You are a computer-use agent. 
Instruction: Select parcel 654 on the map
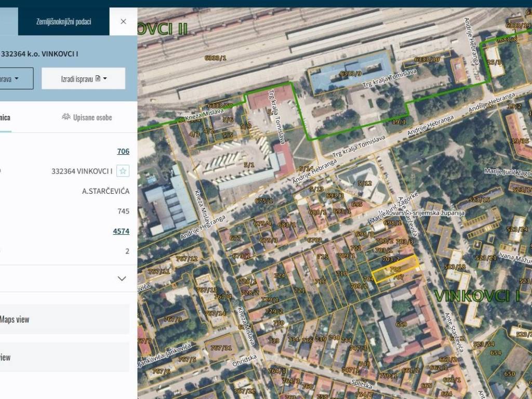[495, 353]
